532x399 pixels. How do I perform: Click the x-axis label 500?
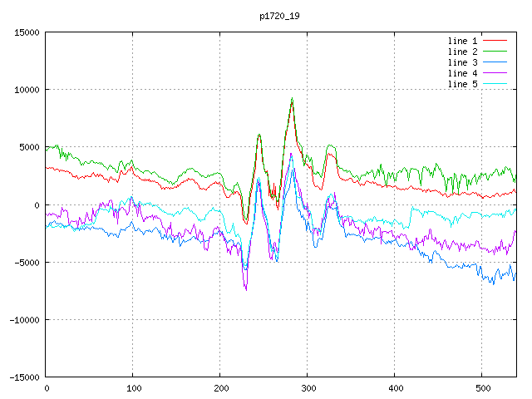[483, 388]
